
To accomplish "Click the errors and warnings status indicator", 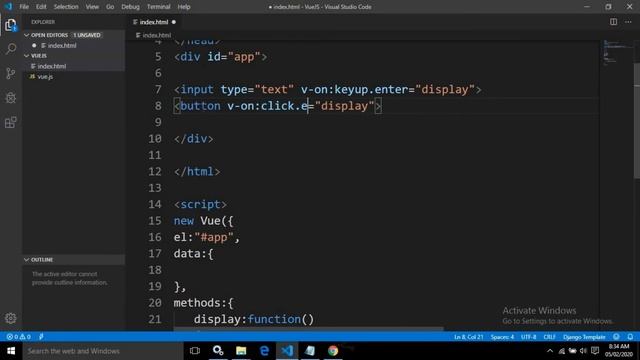I will (x=18, y=337).
